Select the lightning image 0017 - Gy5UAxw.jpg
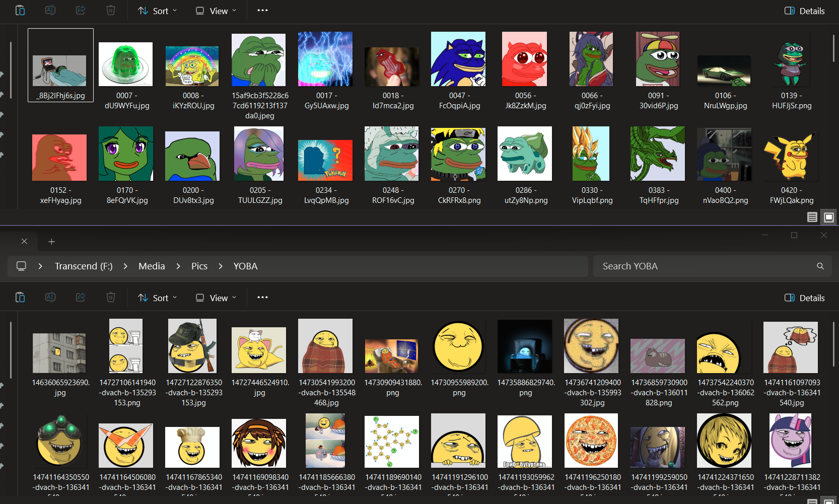Image resolution: width=839 pixels, height=504 pixels. tap(325, 59)
